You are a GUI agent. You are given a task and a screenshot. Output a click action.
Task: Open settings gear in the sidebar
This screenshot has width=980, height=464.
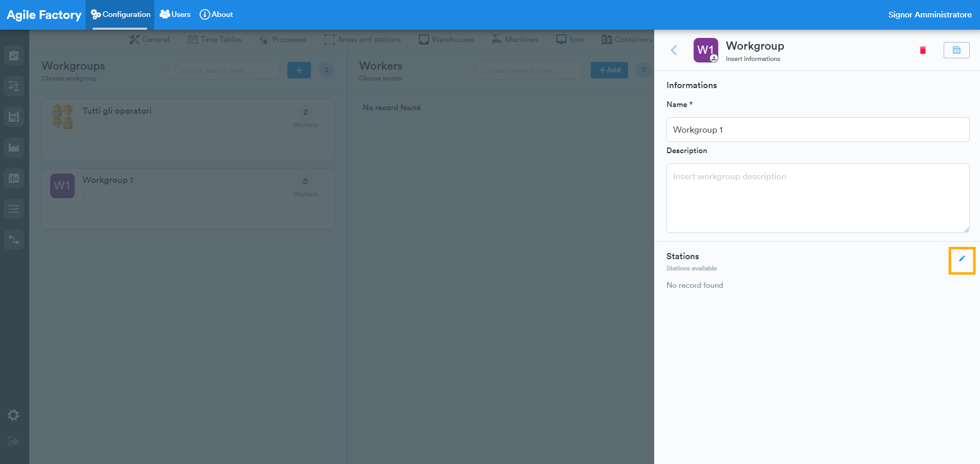(14, 415)
